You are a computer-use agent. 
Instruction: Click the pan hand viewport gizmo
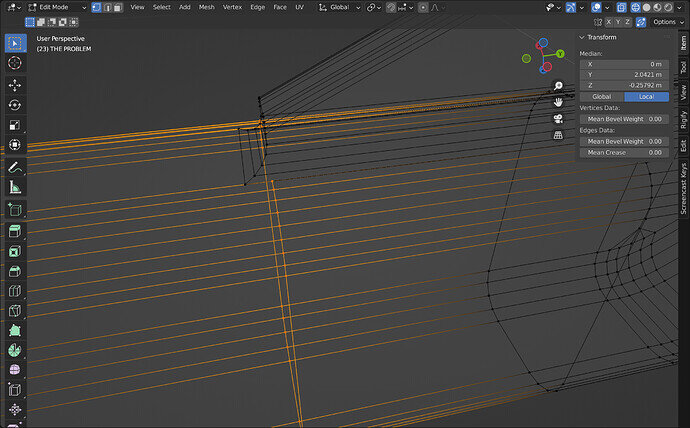pyautogui.click(x=558, y=102)
